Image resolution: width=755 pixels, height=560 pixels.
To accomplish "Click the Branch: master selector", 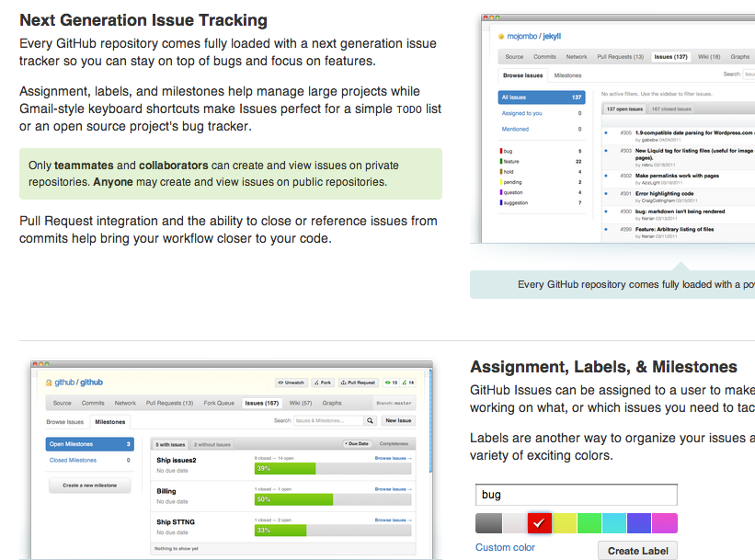I will pyautogui.click(x=394, y=403).
